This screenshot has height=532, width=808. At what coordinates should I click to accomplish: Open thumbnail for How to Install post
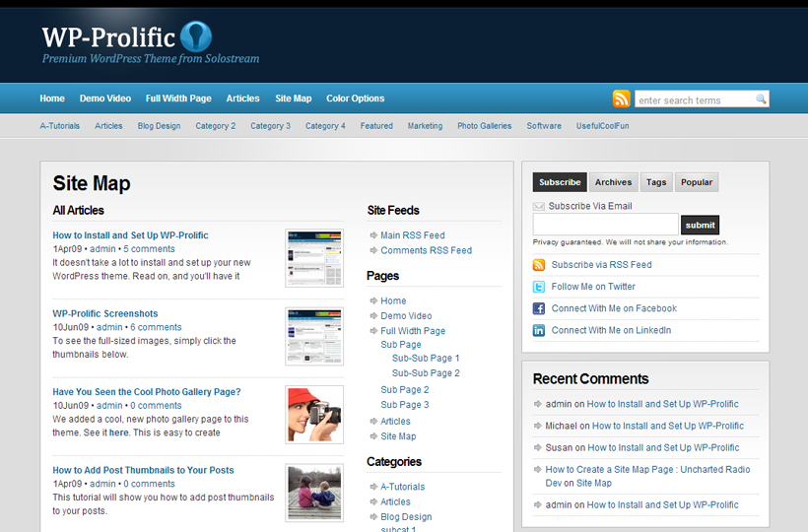[314, 258]
